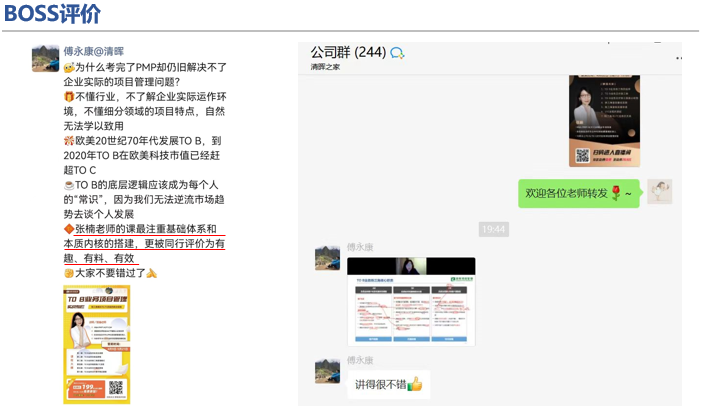Screen dimensions: 701x412
Task: Click the QR code on the orange poster
Action: point(115,388)
